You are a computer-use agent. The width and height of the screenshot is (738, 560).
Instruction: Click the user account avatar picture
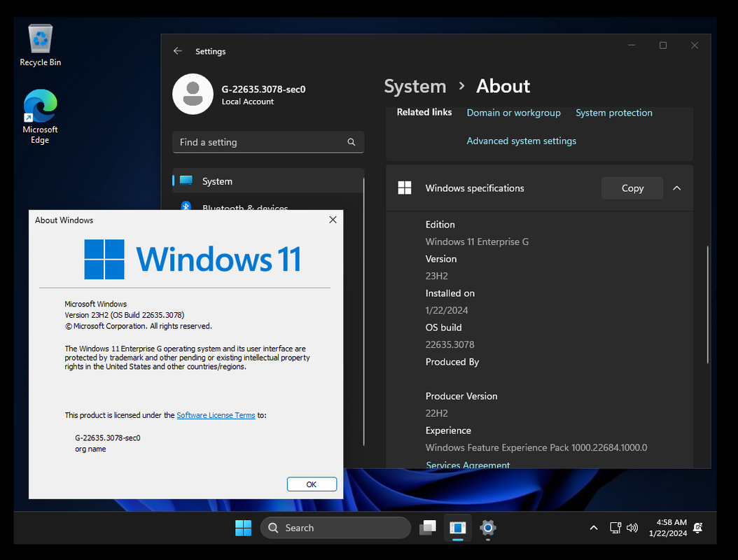[x=193, y=94]
